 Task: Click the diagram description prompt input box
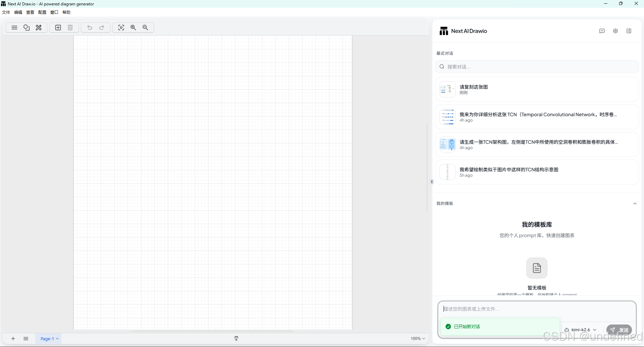click(537, 309)
